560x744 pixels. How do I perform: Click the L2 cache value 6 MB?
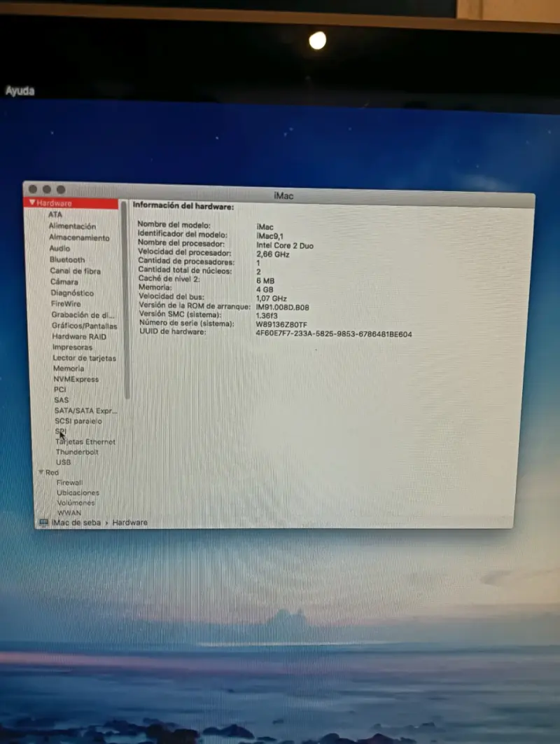[x=265, y=281]
